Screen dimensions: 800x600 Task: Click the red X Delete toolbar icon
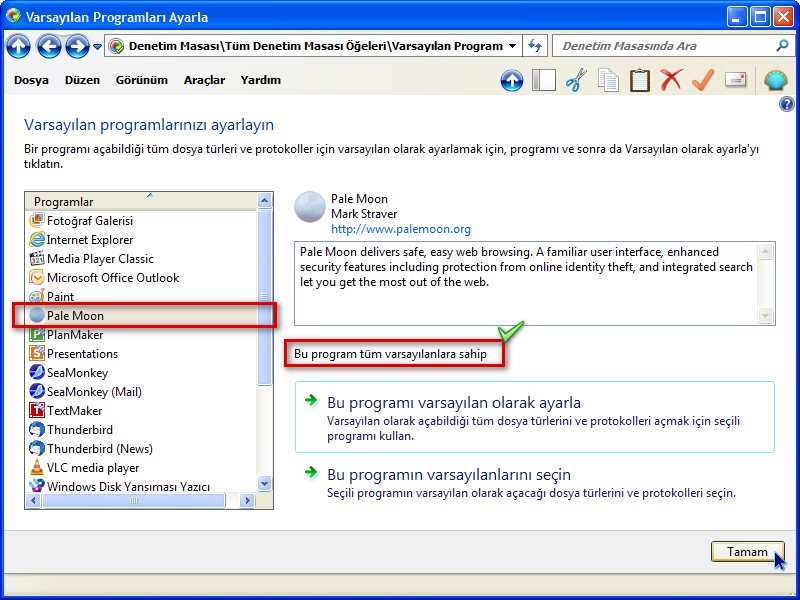pyautogui.click(x=671, y=80)
